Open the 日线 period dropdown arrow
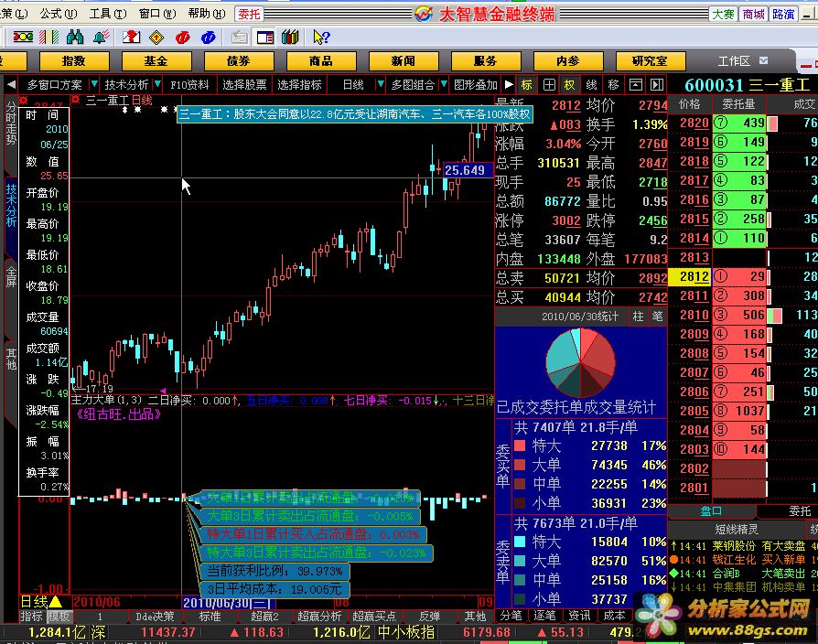This screenshot has height=644, width=818. (381, 83)
